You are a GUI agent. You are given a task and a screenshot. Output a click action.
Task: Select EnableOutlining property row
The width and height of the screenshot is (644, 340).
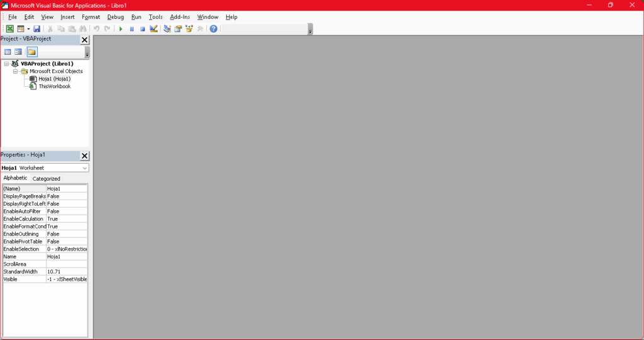click(45, 234)
